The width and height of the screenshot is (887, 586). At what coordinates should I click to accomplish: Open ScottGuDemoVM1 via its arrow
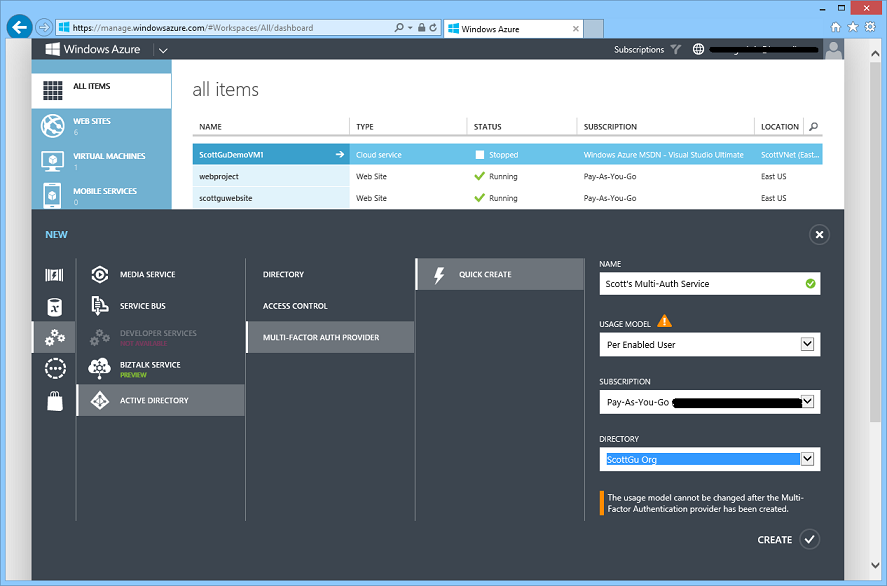339,154
